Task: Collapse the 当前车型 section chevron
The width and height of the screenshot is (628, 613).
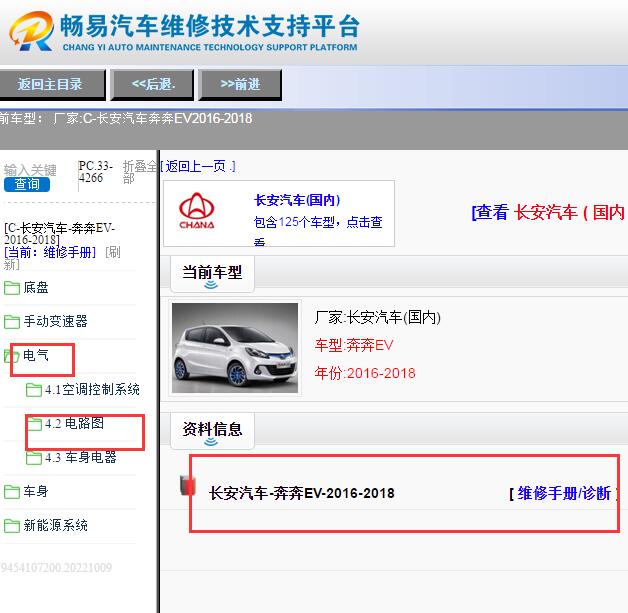Action: pos(211,285)
